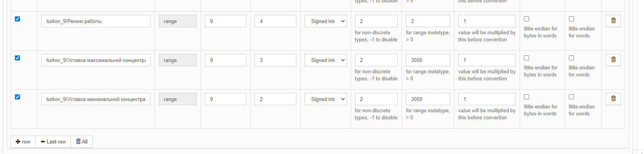Open Signed int dropdown in Режим работы row

[x=326, y=21]
